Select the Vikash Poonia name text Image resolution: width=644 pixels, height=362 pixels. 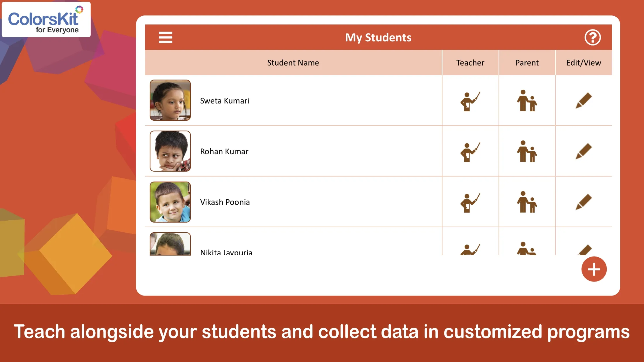point(225,202)
